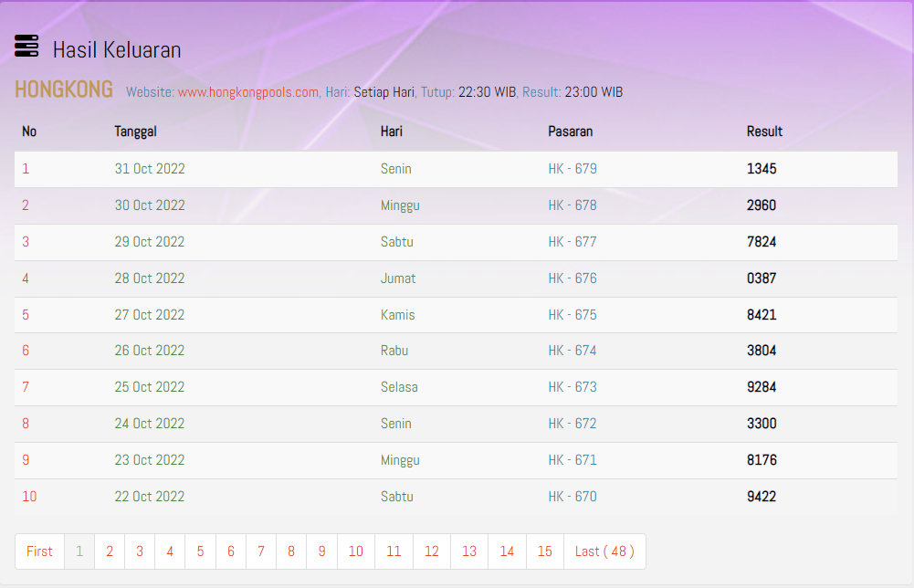
Task: Click the Tanggal column header
Action: tap(135, 131)
